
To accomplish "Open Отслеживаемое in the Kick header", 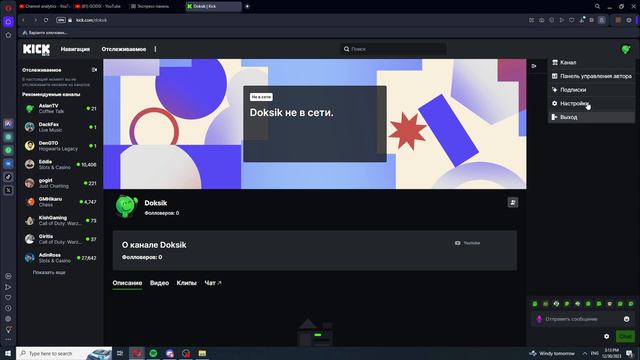I will [124, 49].
